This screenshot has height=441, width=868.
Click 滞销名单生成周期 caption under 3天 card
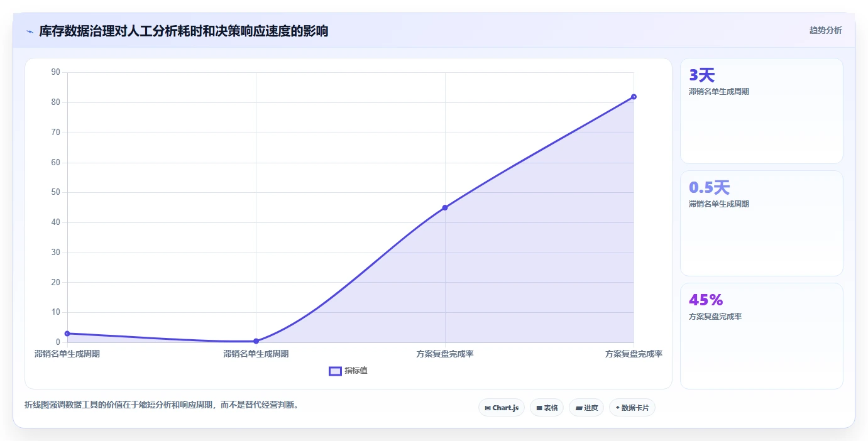[x=718, y=92]
